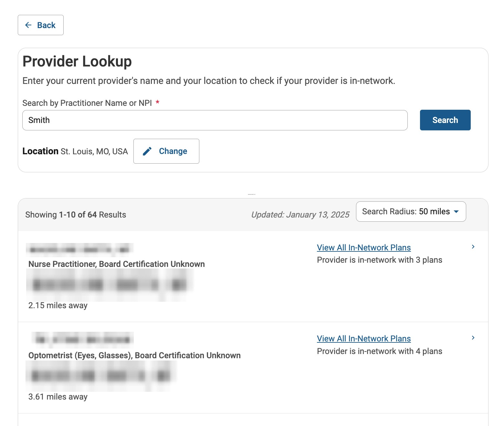Viewport: 504px width, 426px height.
Task: Open View All In-Network Plans for the Optometrist
Action: pyautogui.click(x=364, y=339)
